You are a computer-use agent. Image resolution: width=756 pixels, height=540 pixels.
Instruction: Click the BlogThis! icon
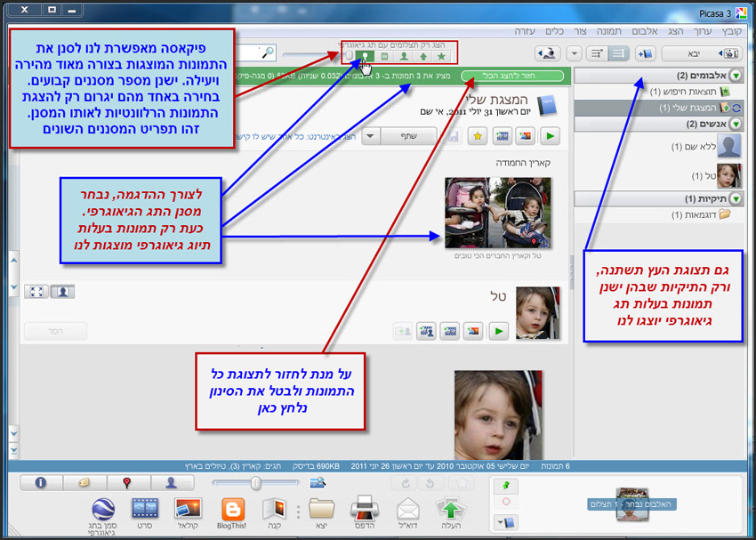[232, 512]
